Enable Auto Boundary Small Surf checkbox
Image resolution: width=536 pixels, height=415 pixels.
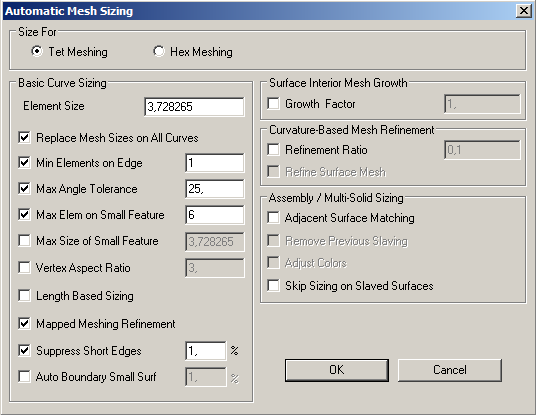[24, 377]
